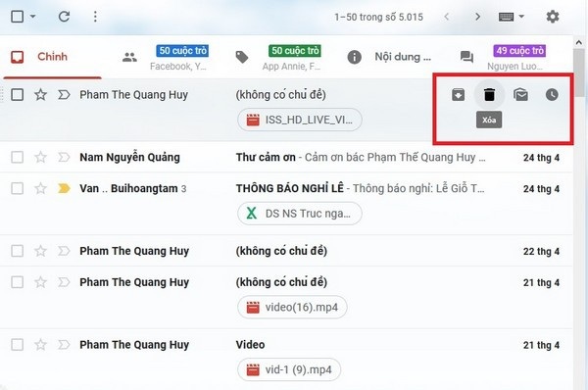588x390 pixels.
Task: Open video(16).mp4 attachment chip
Action: pyautogui.click(x=292, y=308)
